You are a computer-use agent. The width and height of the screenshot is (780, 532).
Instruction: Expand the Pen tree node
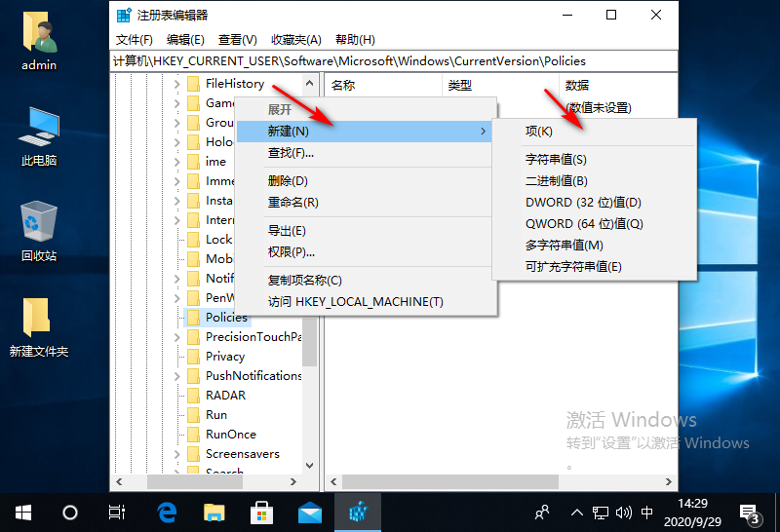(x=177, y=298)
